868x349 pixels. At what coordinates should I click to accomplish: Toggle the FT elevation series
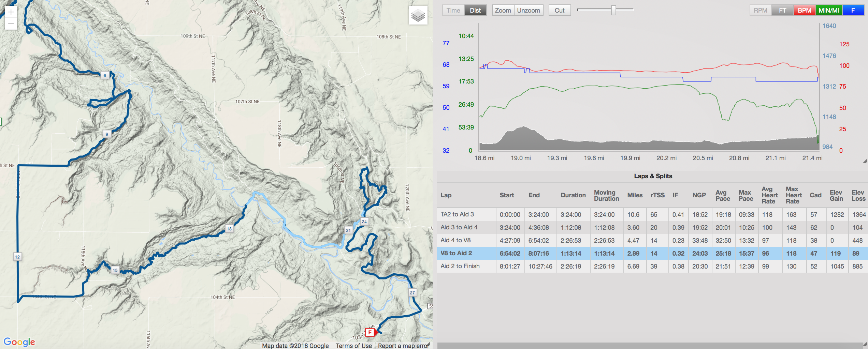[782, 10]
